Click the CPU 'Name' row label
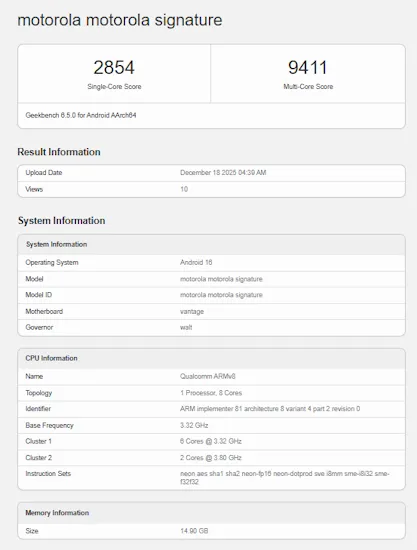The width and height of the screenshot is (417, 550). pos(34,376)
